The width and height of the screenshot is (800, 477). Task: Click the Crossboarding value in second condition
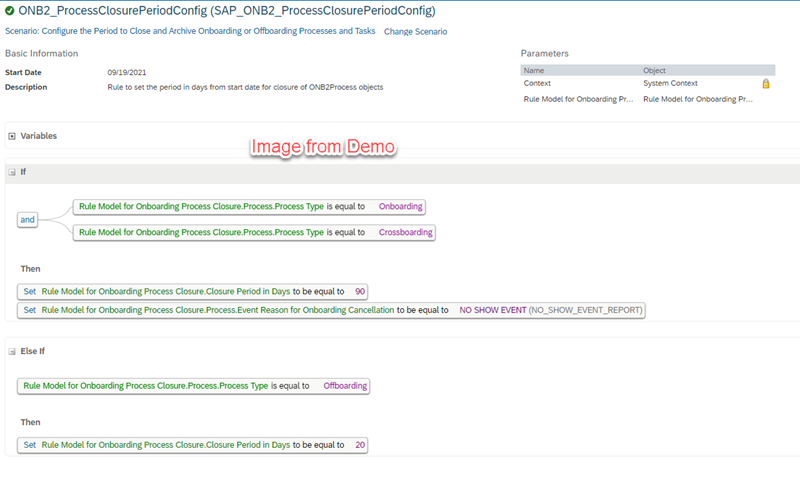coord(406,233)
